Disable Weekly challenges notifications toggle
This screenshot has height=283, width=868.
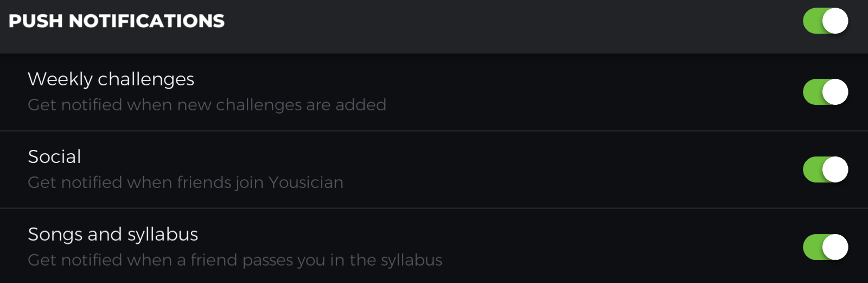point(825,92)
